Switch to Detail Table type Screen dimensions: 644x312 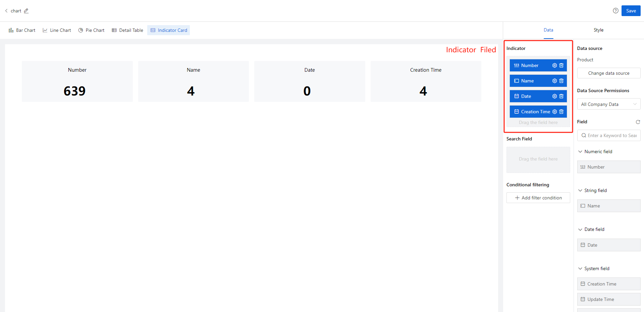(x=127, y=30)
